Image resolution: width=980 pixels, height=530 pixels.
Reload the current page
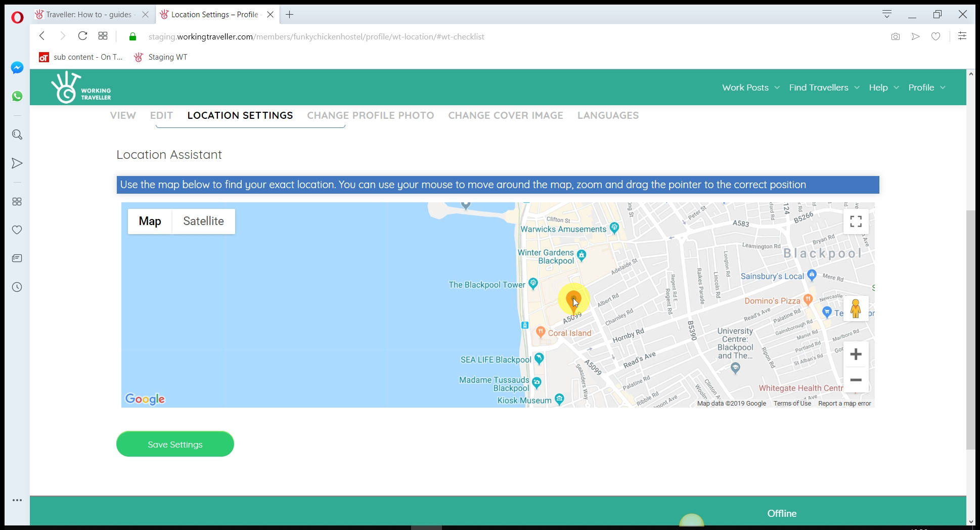pyautogui.click(x=82, y=36)
